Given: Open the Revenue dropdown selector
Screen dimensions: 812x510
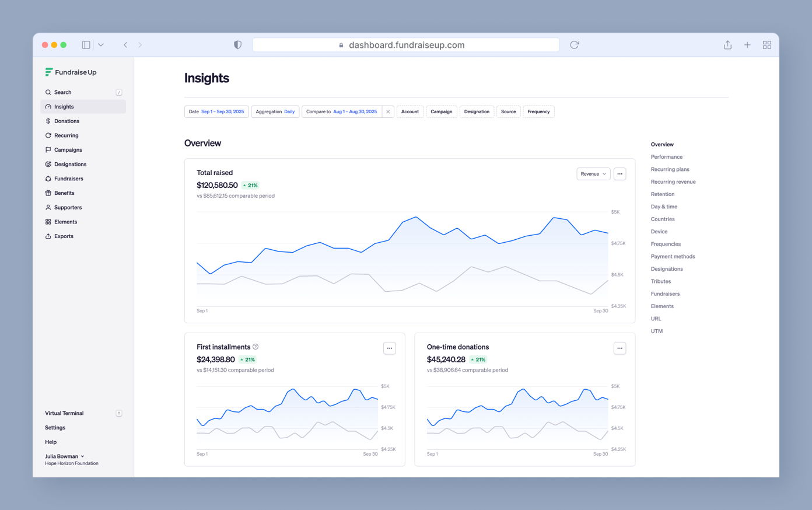Looking at the screenshot, I should 593,174.
